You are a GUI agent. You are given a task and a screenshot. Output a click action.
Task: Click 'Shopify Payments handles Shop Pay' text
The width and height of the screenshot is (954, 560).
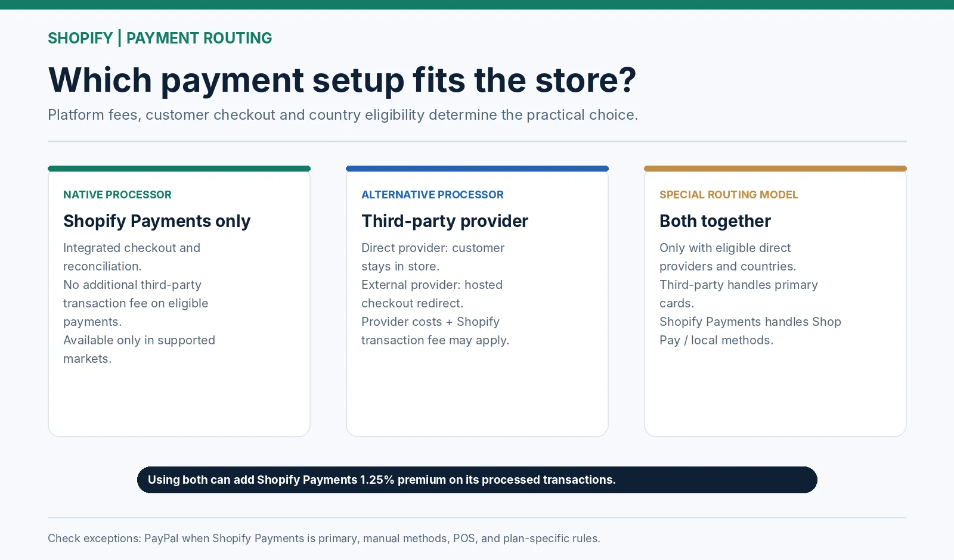750,331
